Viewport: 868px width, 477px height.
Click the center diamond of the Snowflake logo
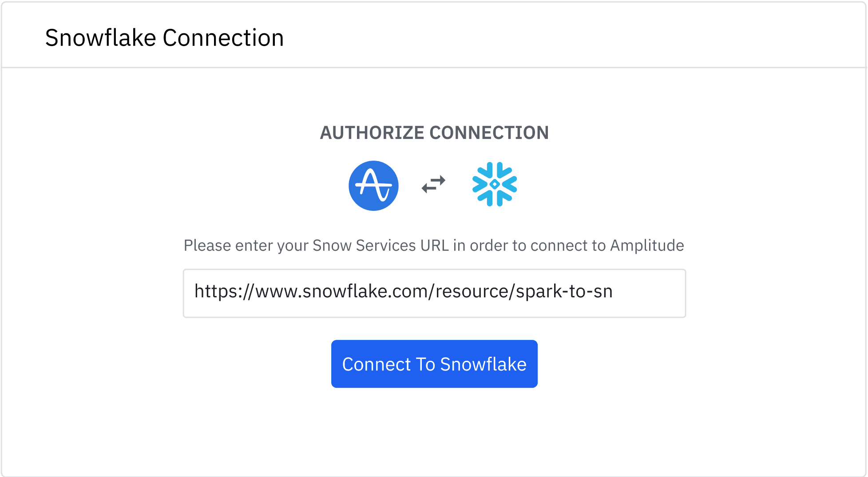tap(495, 183)
